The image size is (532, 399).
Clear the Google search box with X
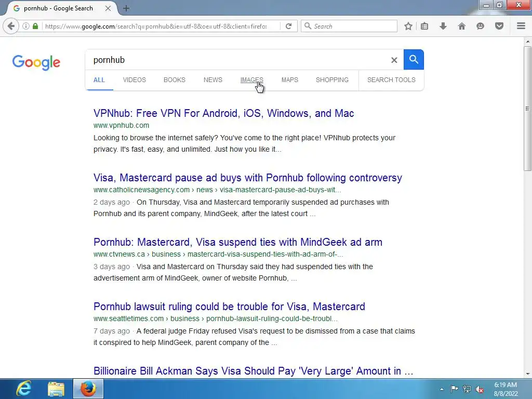click(394, 60)
